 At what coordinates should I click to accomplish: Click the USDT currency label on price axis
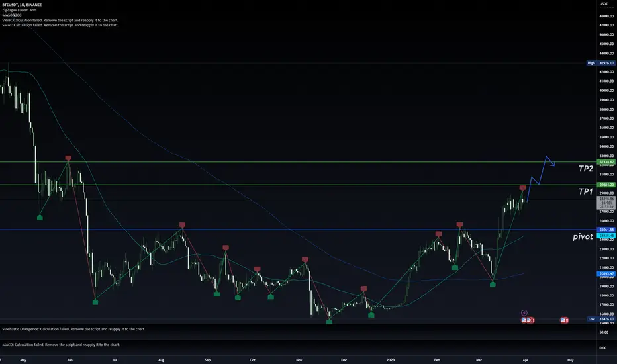(x=604, y=4)
